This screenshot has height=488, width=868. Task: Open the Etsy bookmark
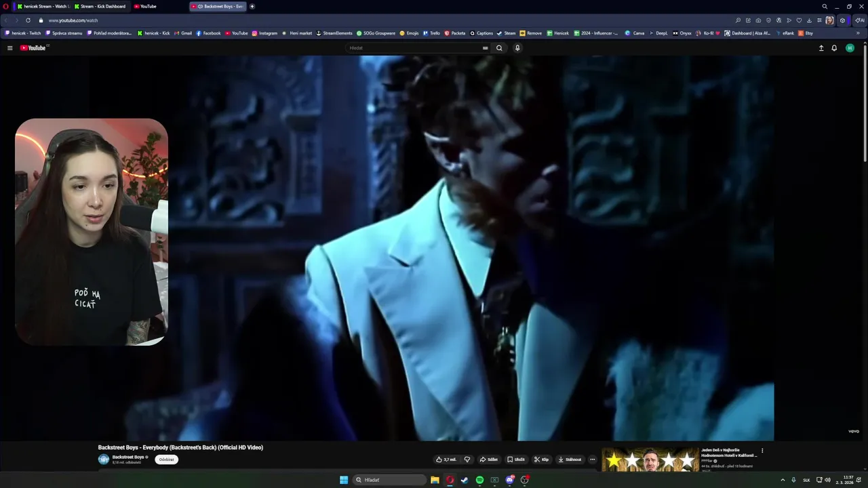click(x=806, y=33)
